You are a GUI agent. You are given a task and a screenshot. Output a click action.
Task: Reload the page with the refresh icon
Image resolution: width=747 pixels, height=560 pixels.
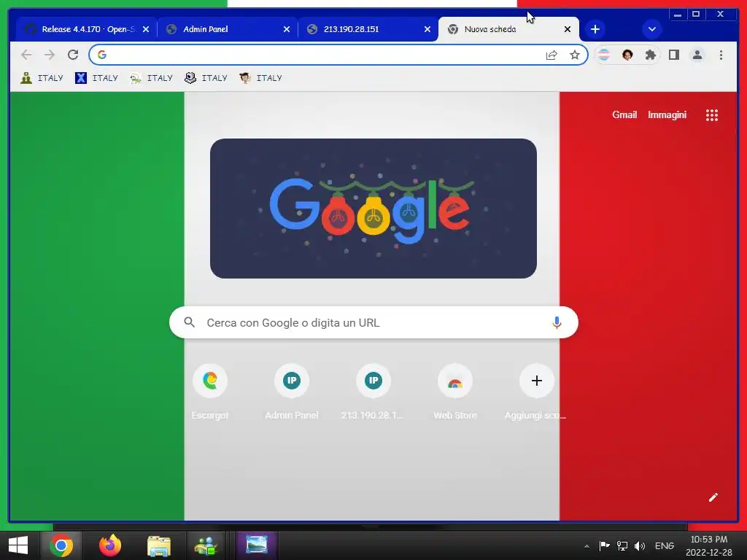(x=73, y=55)
